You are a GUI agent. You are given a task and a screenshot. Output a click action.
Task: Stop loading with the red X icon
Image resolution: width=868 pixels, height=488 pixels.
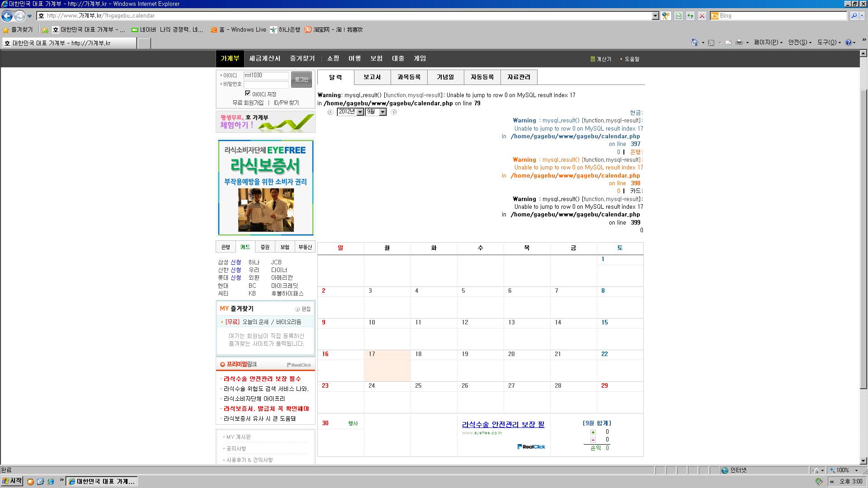[702, 16]
